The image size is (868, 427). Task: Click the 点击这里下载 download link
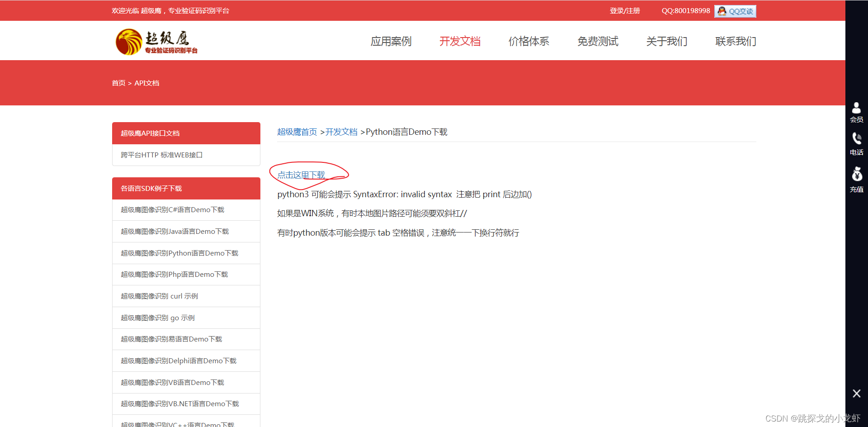coord(301,175)
